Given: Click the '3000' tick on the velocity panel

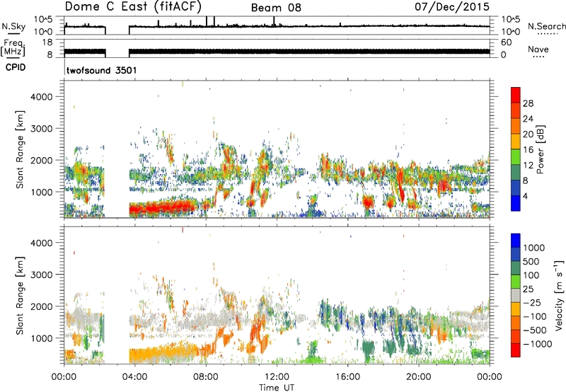Looking at the screenshot, I should (x=41, y=275).
